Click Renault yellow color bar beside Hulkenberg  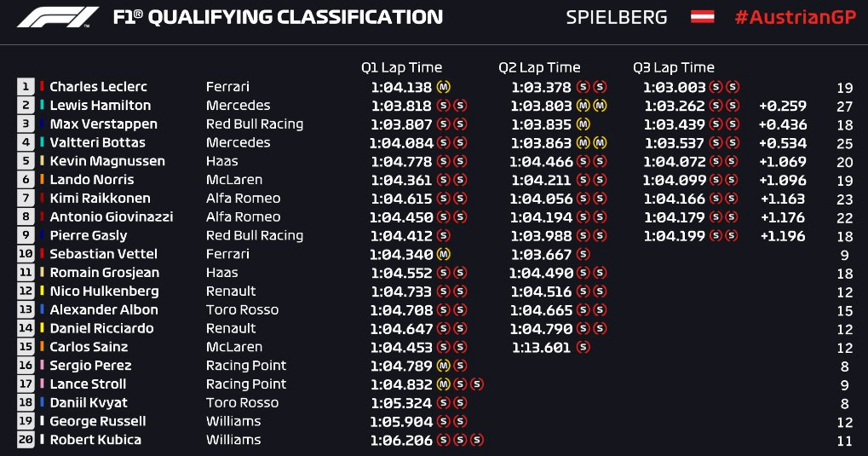click(42, 291)
